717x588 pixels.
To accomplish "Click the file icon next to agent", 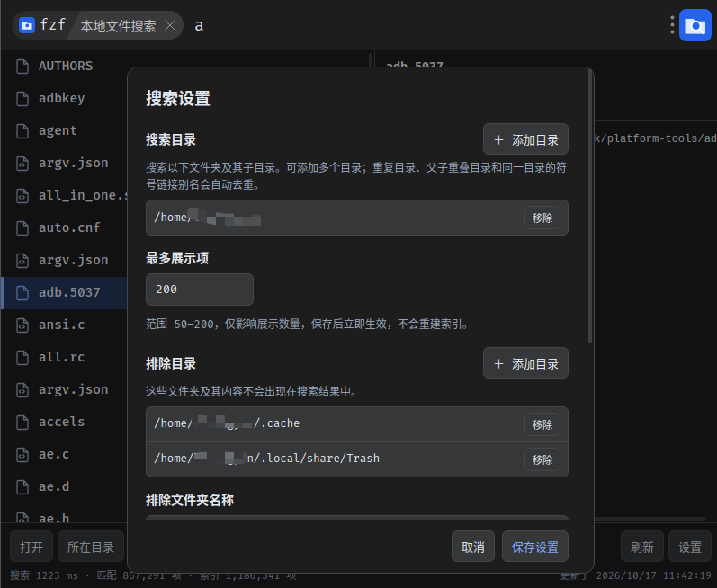I will pyautogui.click(x=22, y=131).
